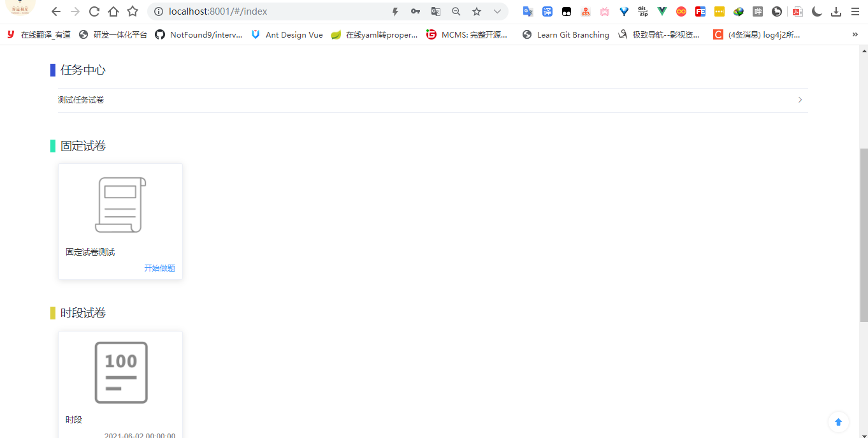
Task: Open the red FE helper extension
Action: tap(700, 11)
